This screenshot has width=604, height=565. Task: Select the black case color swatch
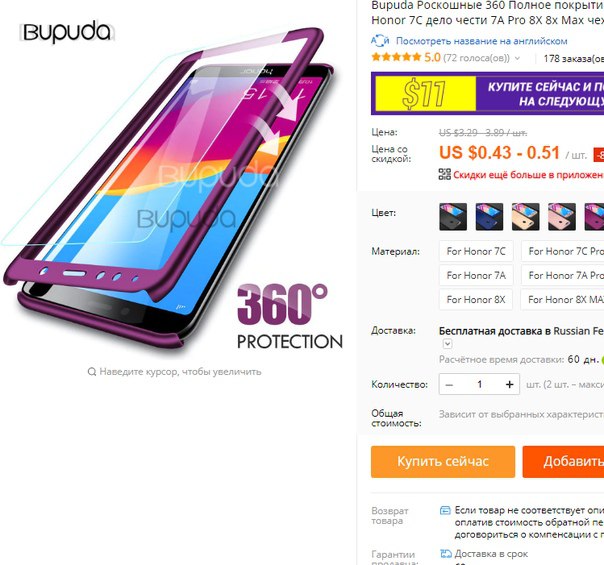(453, 217)
